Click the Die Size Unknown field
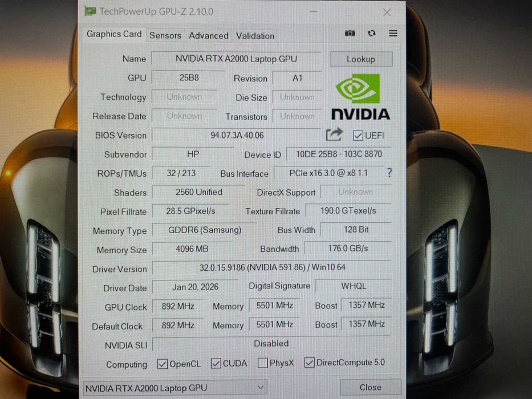This screenshot has width=532, height=399. (x=297, y=97)
